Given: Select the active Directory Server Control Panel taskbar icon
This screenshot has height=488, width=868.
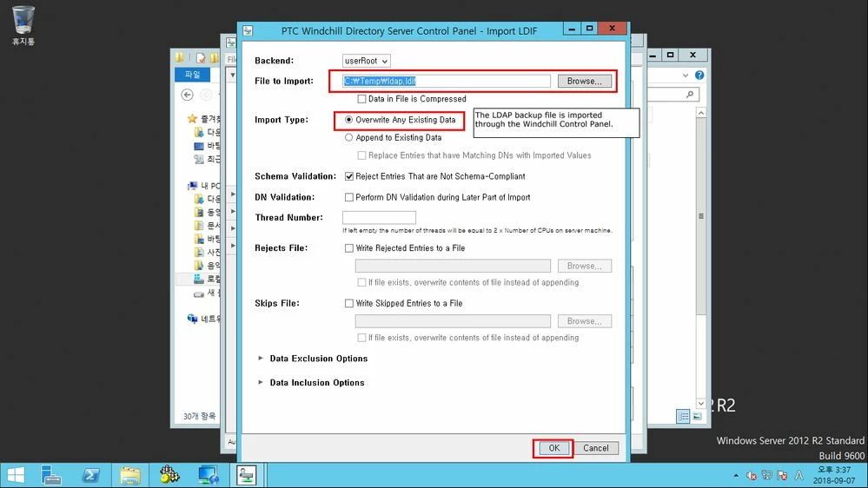Looking at the screenshot, I should 247,475.
